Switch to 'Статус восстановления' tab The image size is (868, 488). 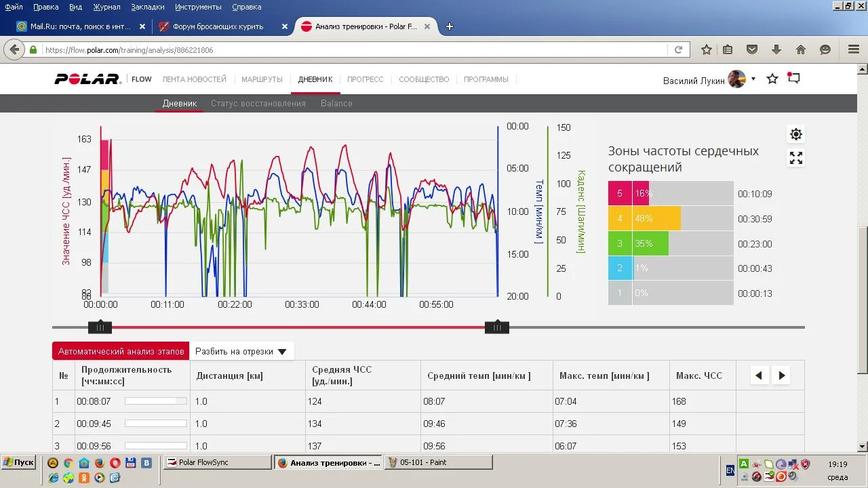pyautogui.click(x=258, y=104)
